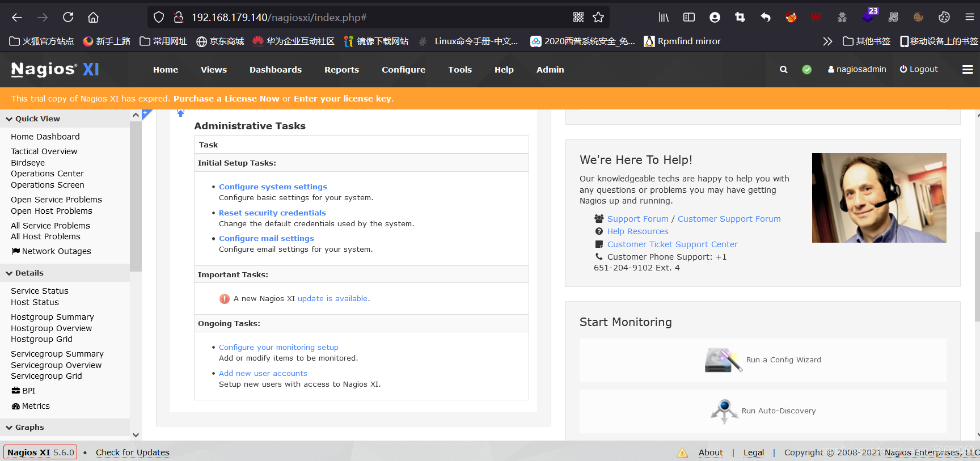Open Service Status in sidebar
The image size is (980, 461).
(40, 291)
